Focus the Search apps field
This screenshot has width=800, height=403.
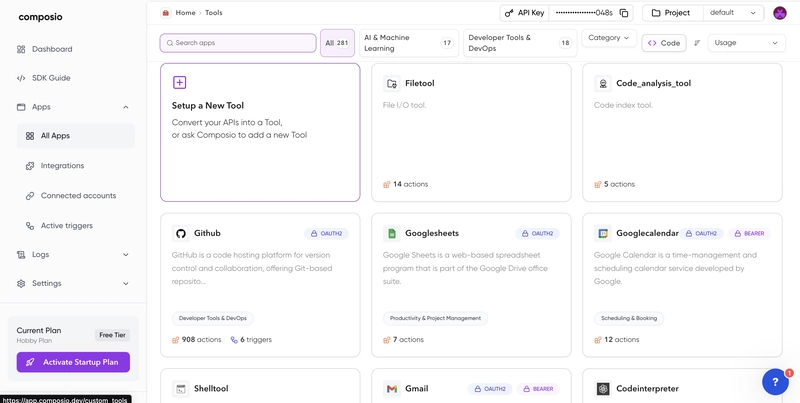[238, 43]
